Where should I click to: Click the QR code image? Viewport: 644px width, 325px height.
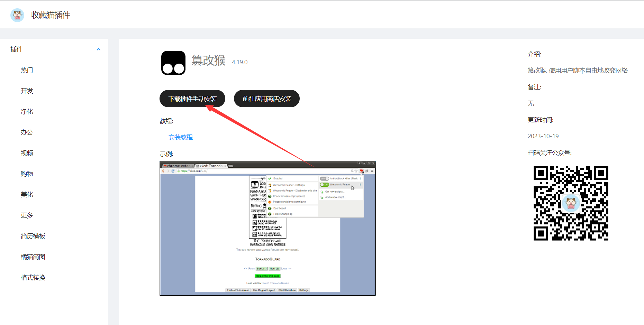571,203
